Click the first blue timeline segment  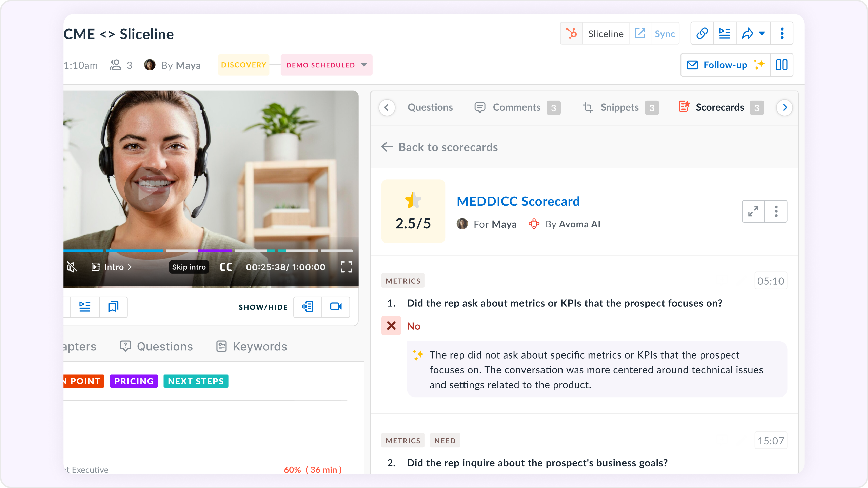point(83,251)
